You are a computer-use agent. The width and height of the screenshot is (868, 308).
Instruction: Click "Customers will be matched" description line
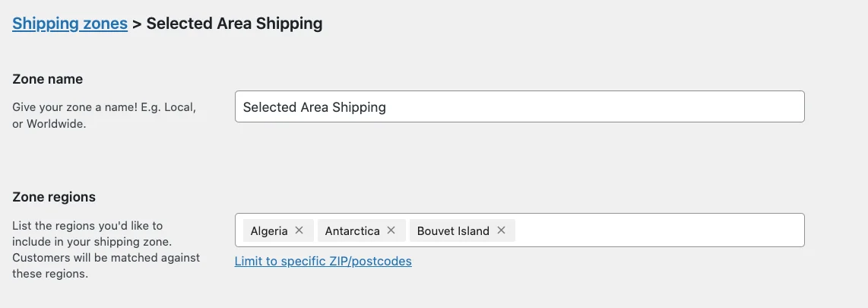[106, 258]
